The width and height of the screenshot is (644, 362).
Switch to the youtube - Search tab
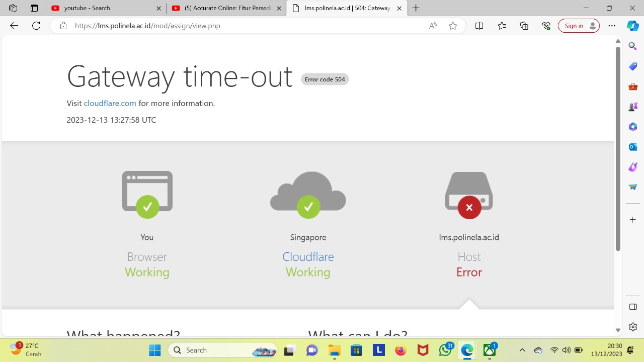(x=106, y=8)
